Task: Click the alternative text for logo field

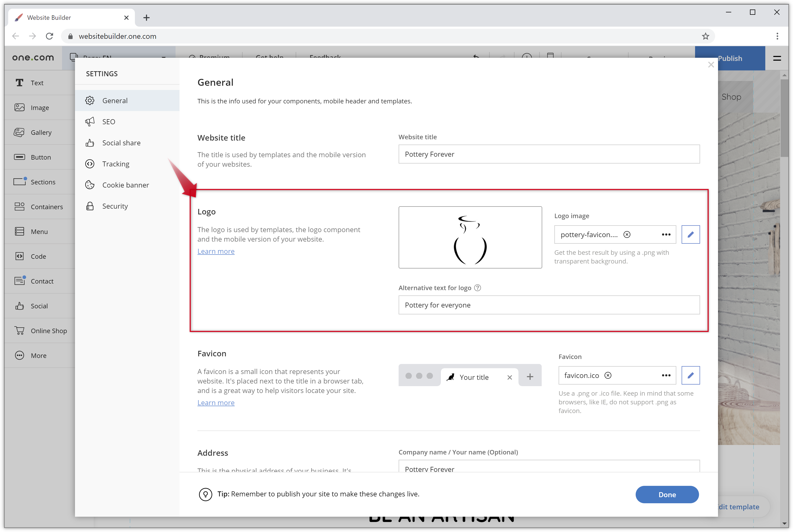Action: coord(548,305)
